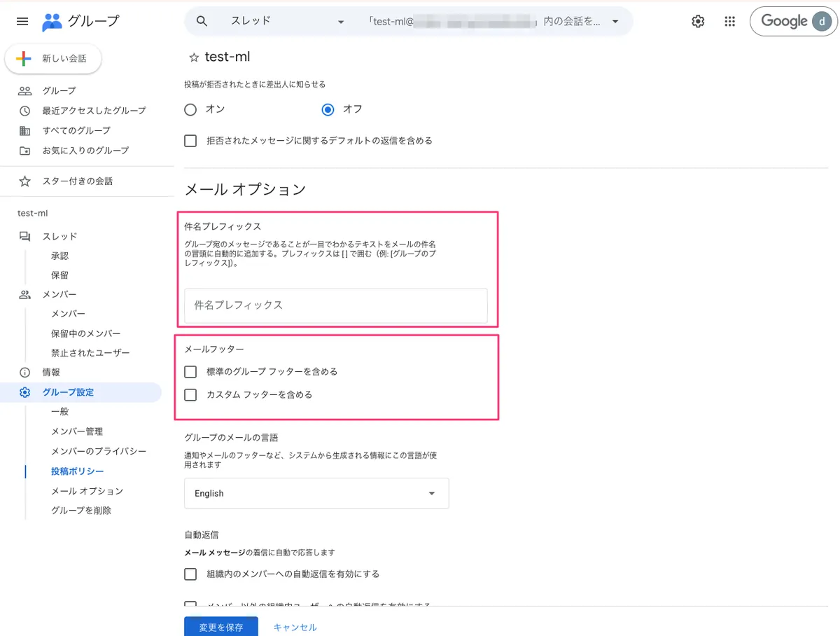The height and width of the screenshot is (636, 840).
Task: Click the グループ設定 gear icon
Action: click(24, 392)
